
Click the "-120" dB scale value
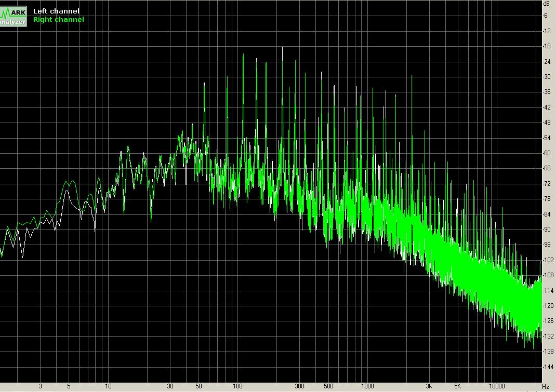548,306
